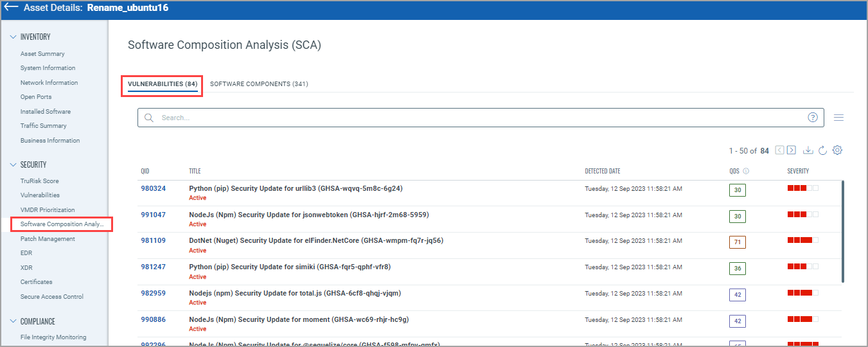Go to next page arrow

click(x=792, y=150)
